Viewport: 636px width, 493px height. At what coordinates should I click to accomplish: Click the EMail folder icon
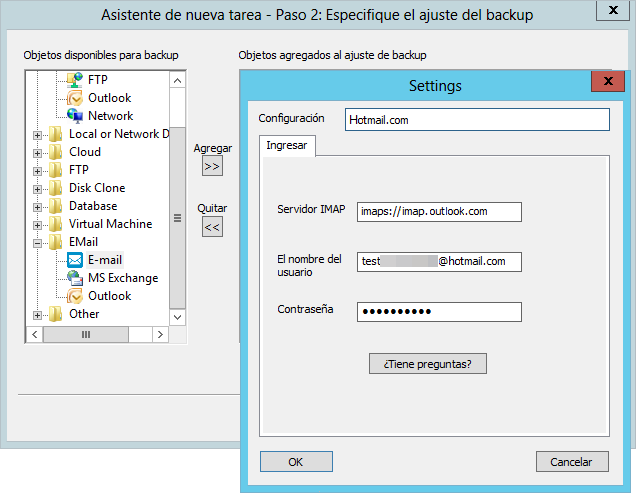tap(56, 242)
